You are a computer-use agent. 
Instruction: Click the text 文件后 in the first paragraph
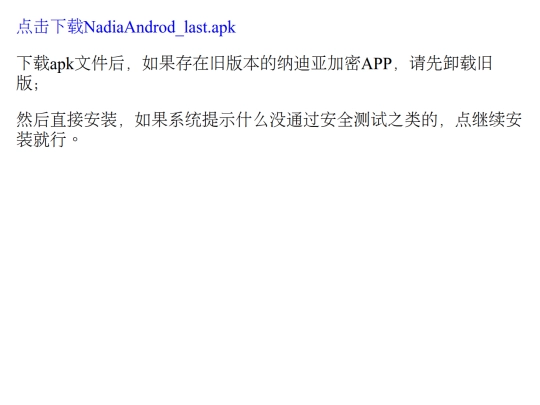(100, 64)
